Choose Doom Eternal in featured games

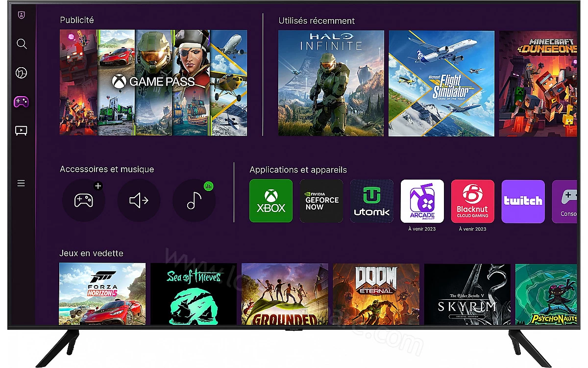click(x=376, y=294)
